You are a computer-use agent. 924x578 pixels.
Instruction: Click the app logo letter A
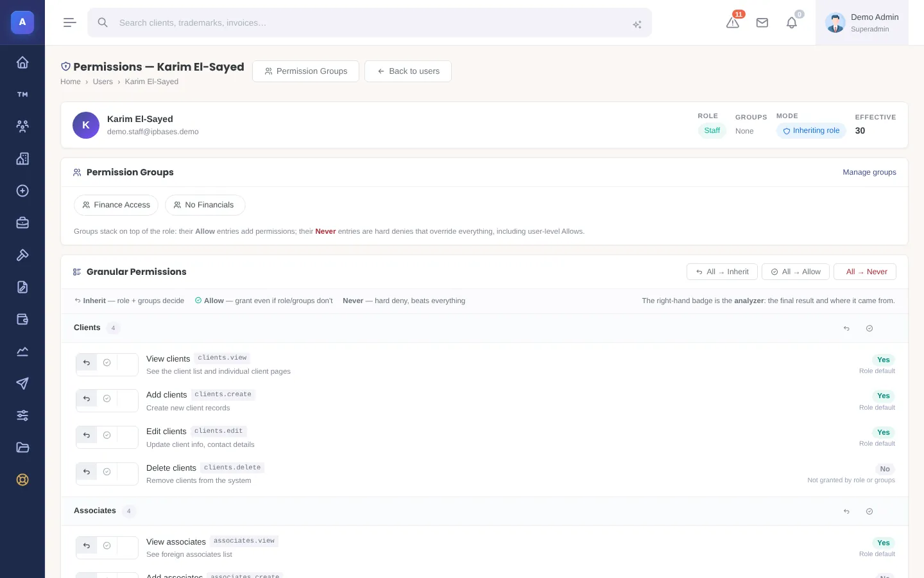point(22,22)
